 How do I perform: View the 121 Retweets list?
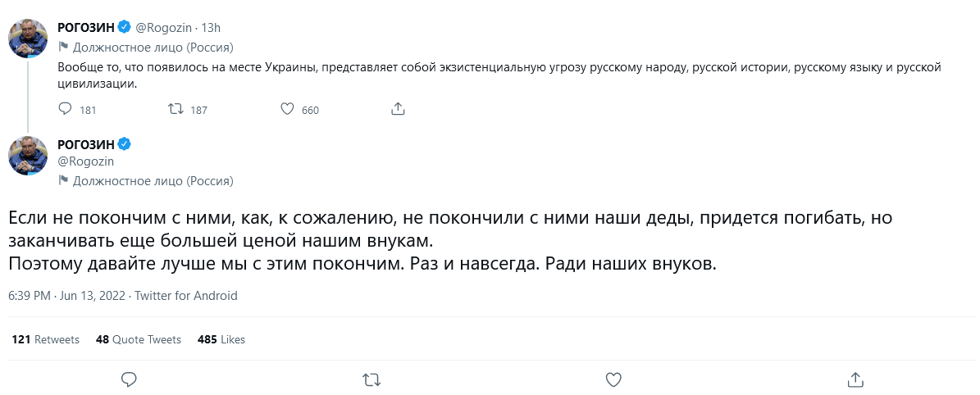coord(46,339)
